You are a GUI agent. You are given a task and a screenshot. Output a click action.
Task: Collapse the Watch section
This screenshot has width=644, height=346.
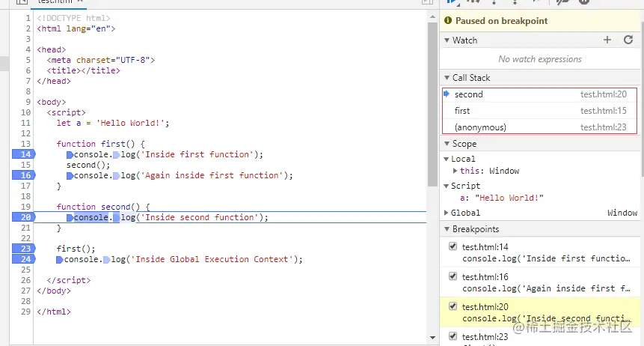click(447, 40)
